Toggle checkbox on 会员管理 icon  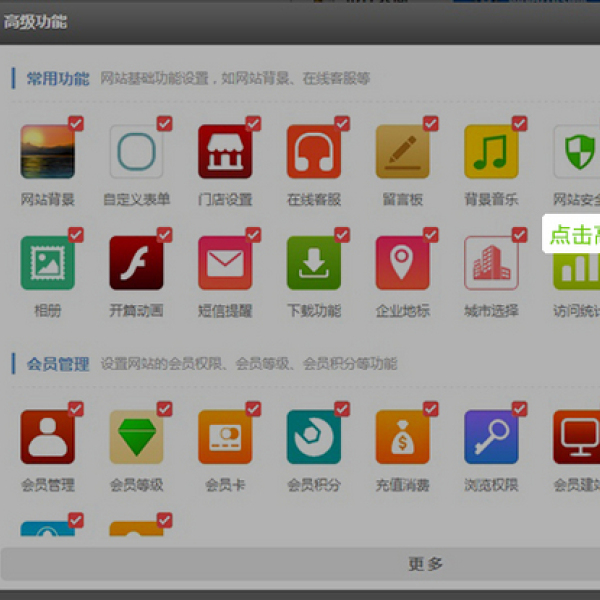tap(76, 409)
